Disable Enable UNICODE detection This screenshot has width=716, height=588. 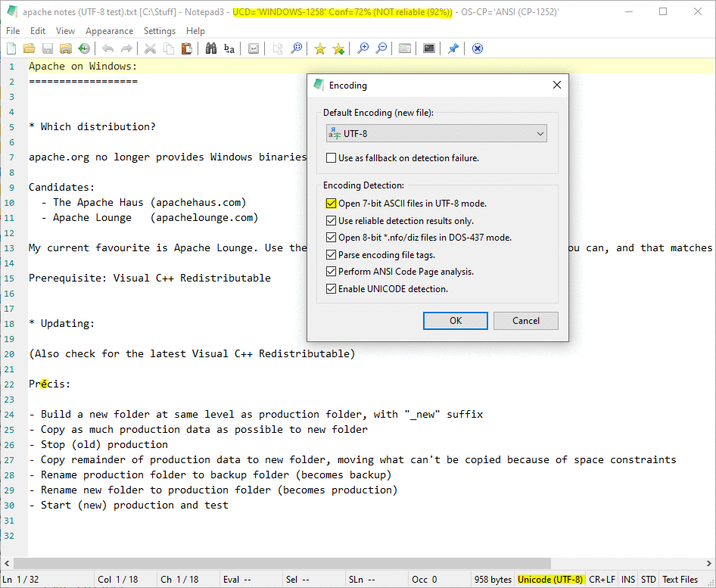pyautogui.click(x=331, y=288)
